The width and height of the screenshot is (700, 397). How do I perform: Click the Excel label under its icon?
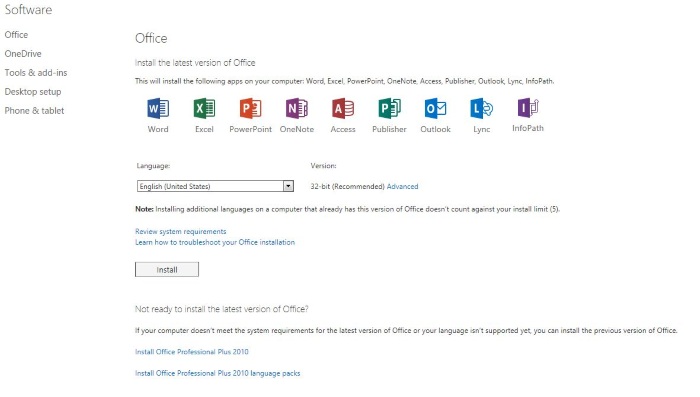(x=204, y=129)
